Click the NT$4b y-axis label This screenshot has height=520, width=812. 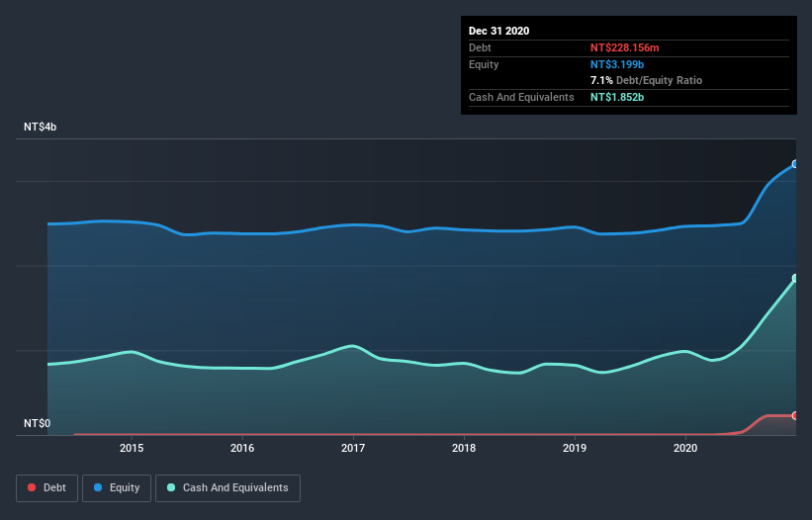click(x=40, y=127)
